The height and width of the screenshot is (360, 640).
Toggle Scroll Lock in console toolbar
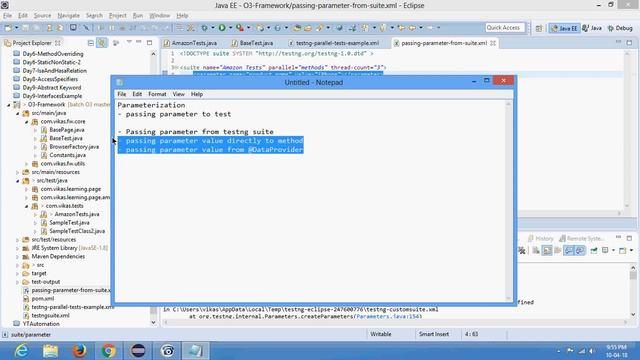tap(547, 251)
